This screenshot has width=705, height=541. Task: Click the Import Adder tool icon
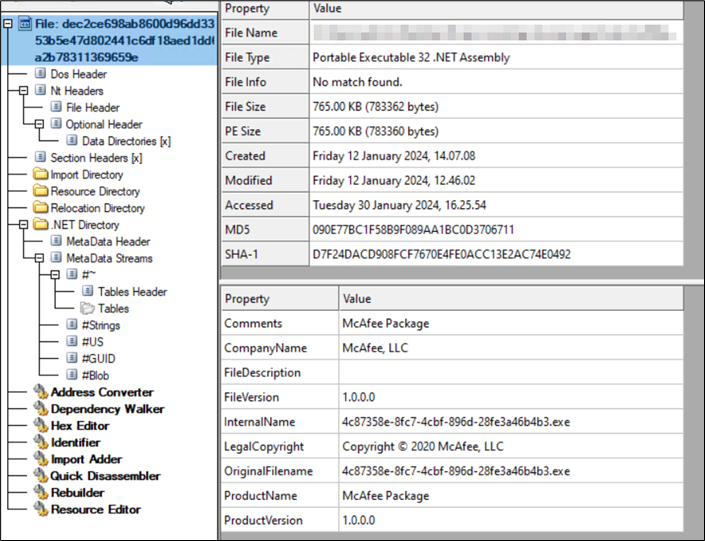pyautogui.click(x=40, y=459)
